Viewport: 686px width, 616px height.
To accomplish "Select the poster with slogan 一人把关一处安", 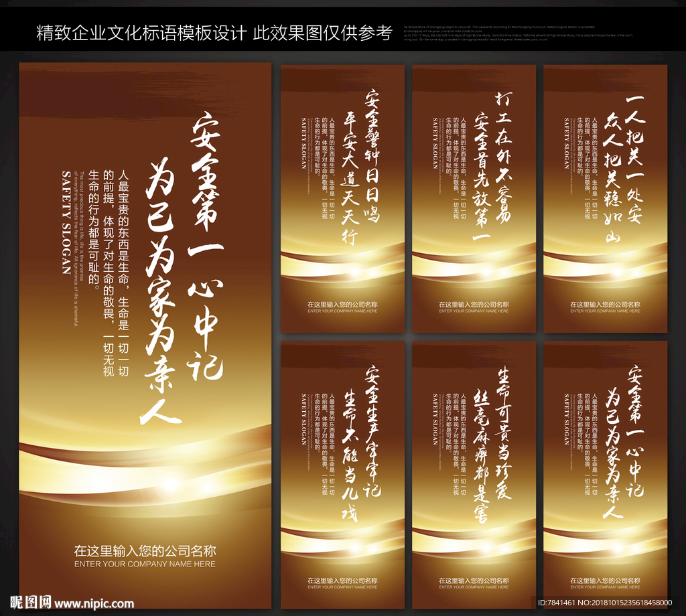I will tap(605, 199).
